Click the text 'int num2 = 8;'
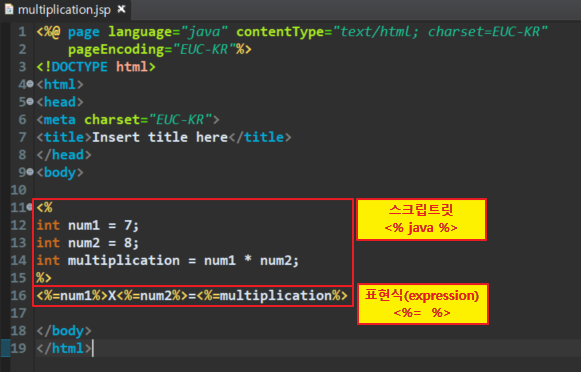581x372 pixels. pos(88,243)
